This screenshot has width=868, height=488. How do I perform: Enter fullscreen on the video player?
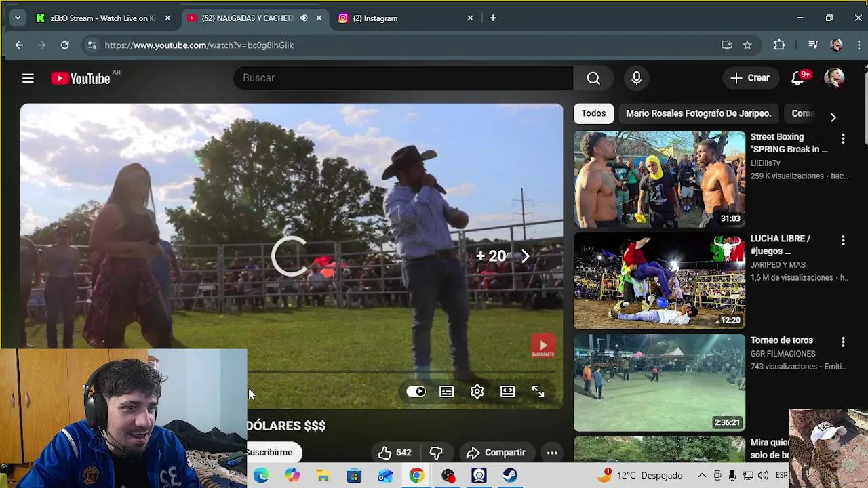(538, 392)
